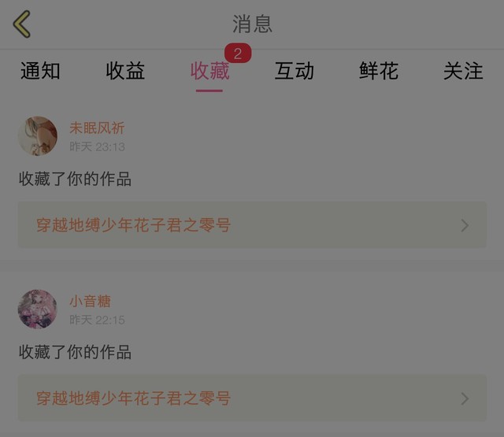Tap the back arrow icon
504x437 pixels.
[21, 24]
